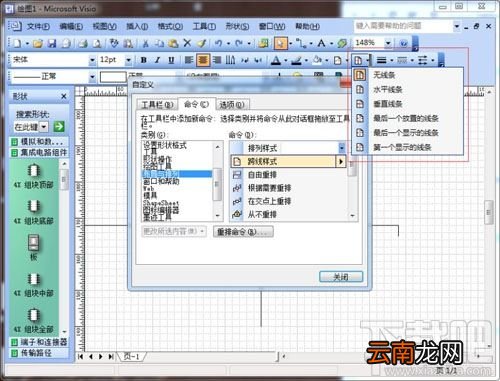Toggle Italic formatting

[x=157, y=60]
